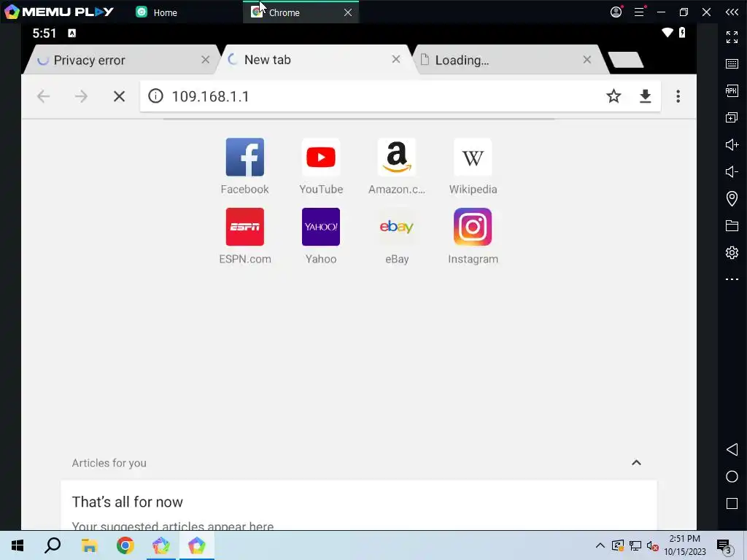This screenshot has width=747, height=560.
Task: Go forward with the right arrow
Action: (81, 96)
